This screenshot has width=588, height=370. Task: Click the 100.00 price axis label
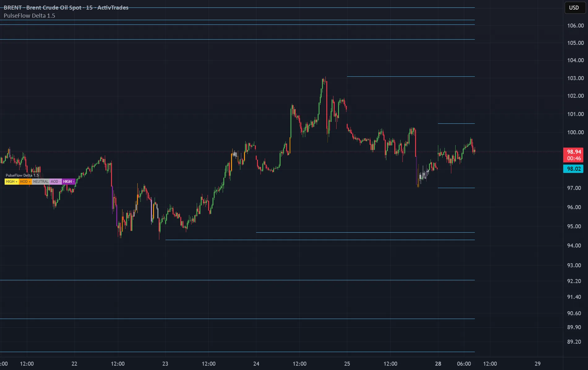click(x=575, y=132)
